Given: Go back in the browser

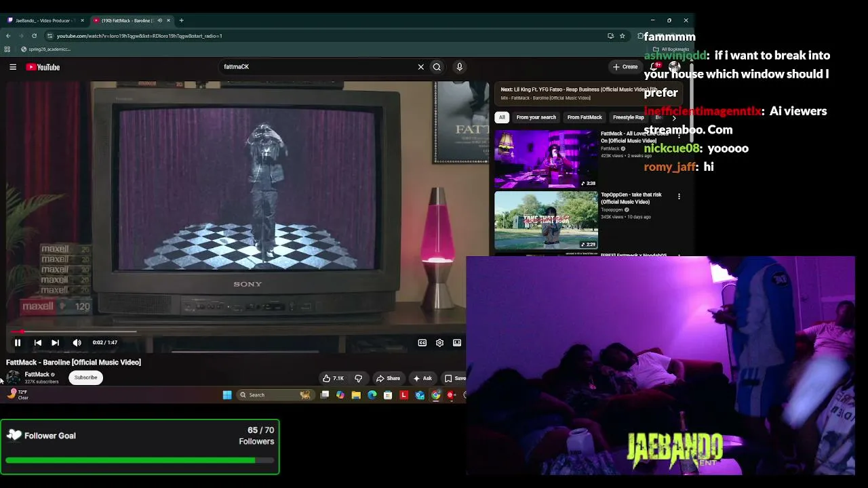Looking at the screenshot, I should click(x=8, y=36).
